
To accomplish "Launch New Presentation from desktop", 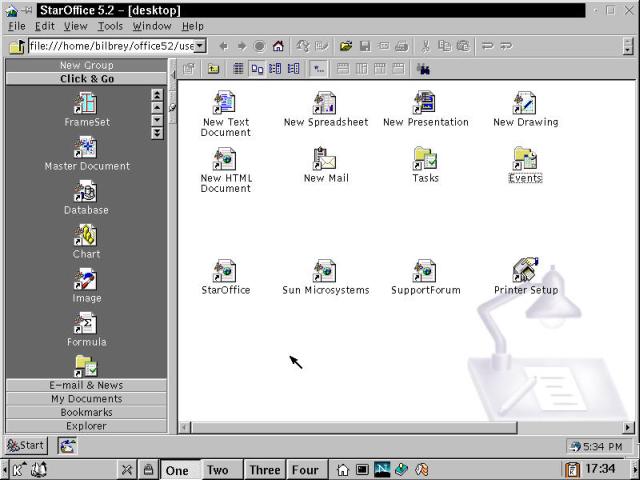I will point(424,102).
